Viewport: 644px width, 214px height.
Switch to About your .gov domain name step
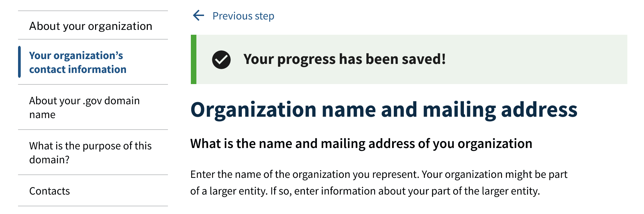[x=85, y=107]
